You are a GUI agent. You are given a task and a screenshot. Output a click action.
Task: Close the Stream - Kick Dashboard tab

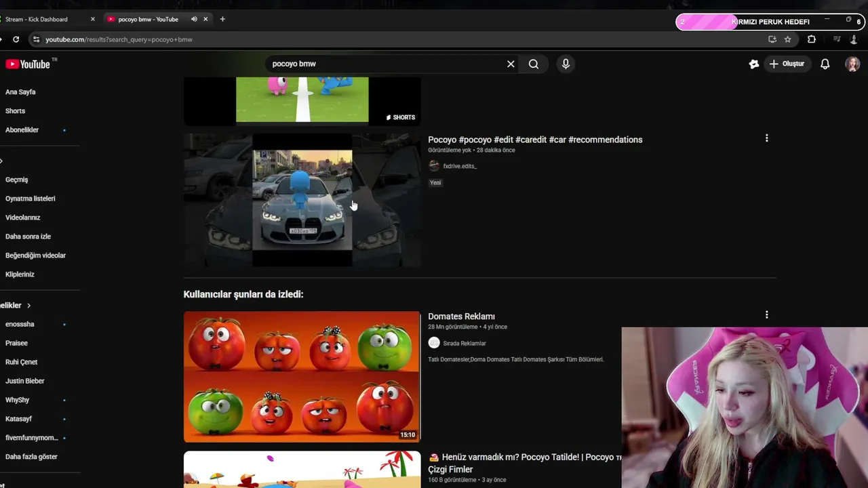click(92, 19)
